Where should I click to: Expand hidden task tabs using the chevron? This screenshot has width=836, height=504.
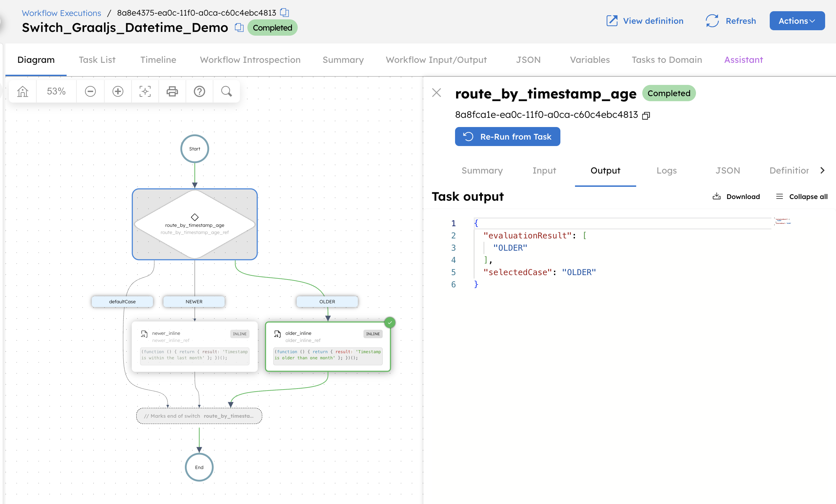pyautogui.click(x=823, y=170)
